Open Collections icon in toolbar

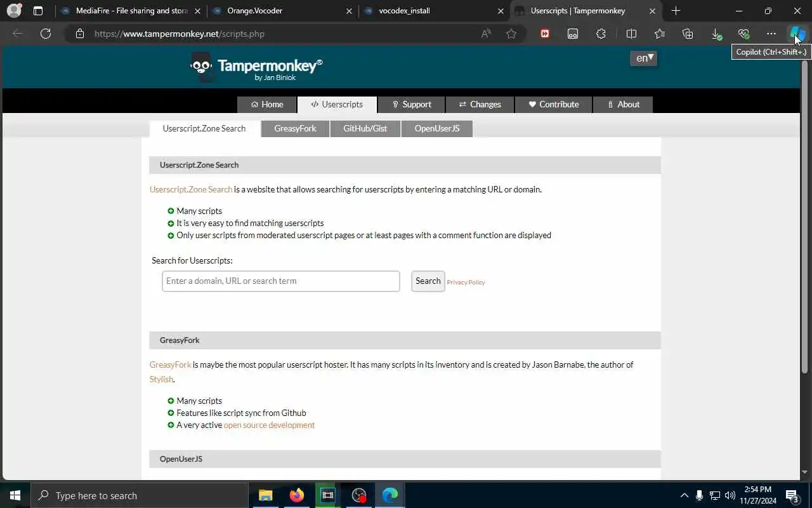pyautogui.click(x=688, y=34)
